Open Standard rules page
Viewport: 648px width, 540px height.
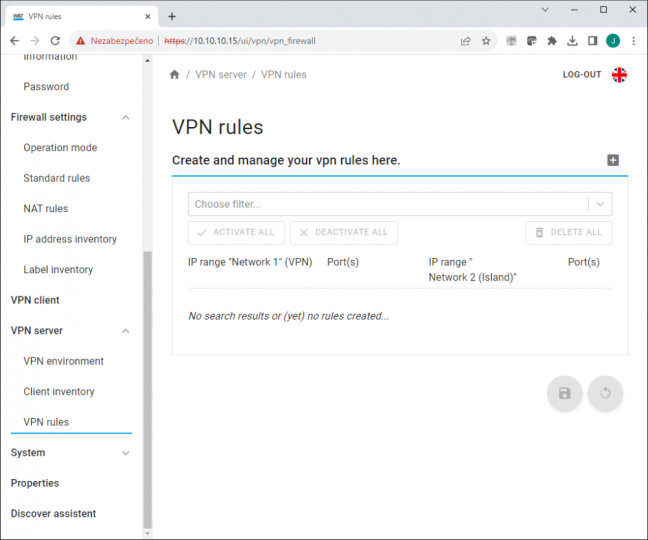pyautogui.click(x=57, y=178)
